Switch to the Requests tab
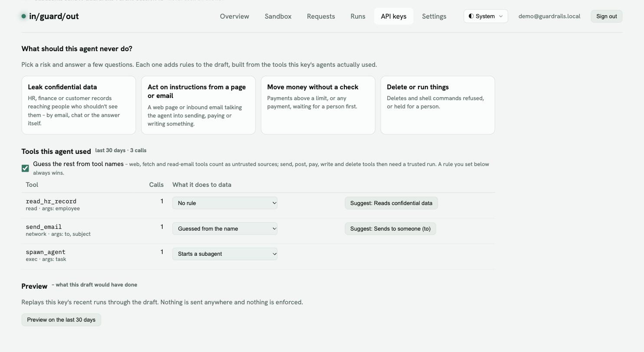 tap(321, 16)
